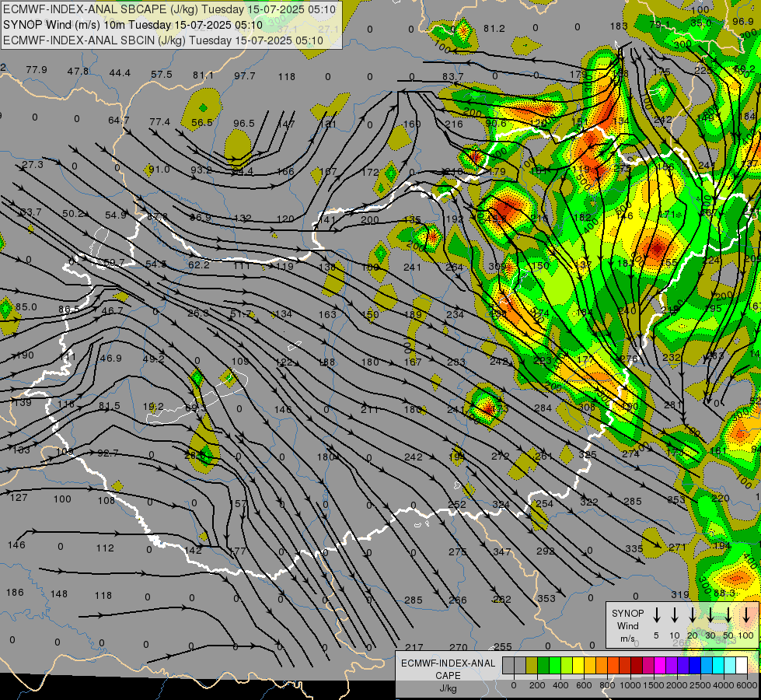Click the map value 77.9
This screenshot has width=761, height=700.
(x=37, y=69)
